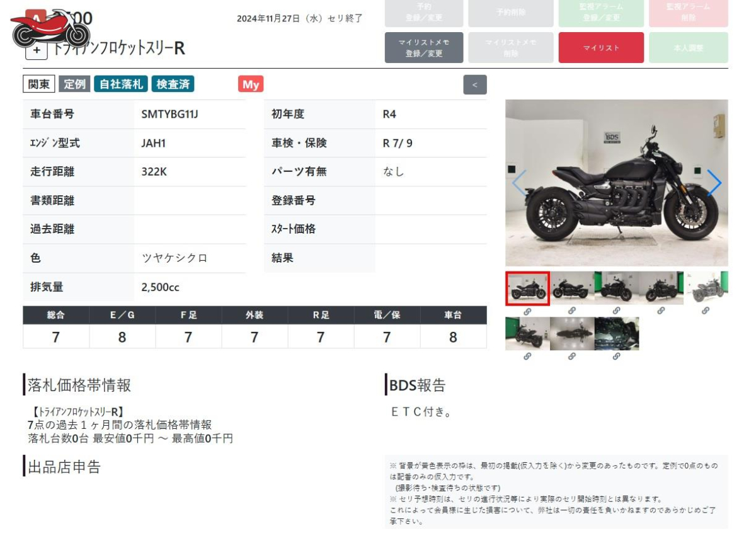Click the 予約 登録/変更 button
Viewport: 756px width, 558px height.
[x=424, y=13]
